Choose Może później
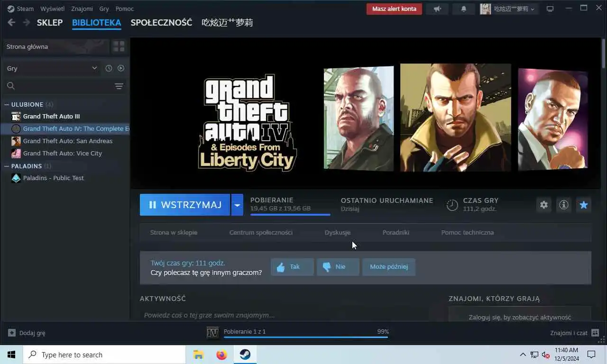 pyautogui.click(x=389, y=267)
